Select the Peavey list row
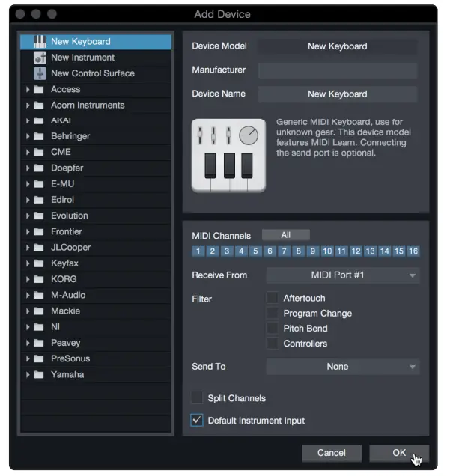The height and width of the screenshot is (476, 453). 96,343
